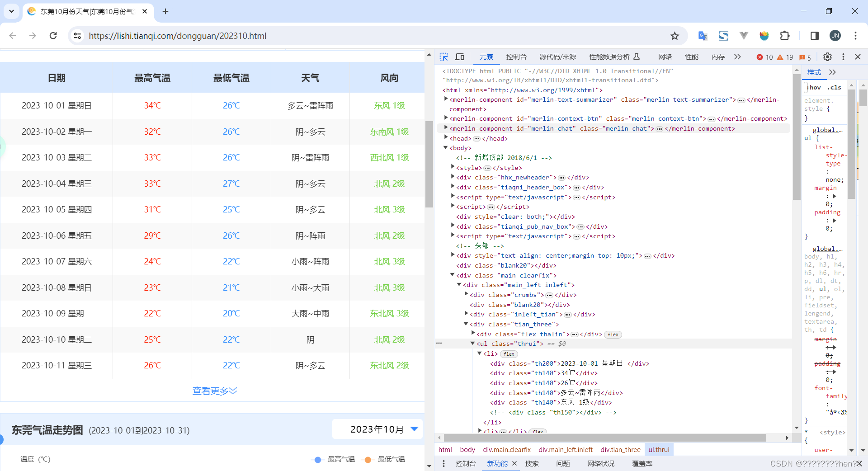
Task: Switch to the 控制台 DevTools tab
Action: tap(516, 57)
